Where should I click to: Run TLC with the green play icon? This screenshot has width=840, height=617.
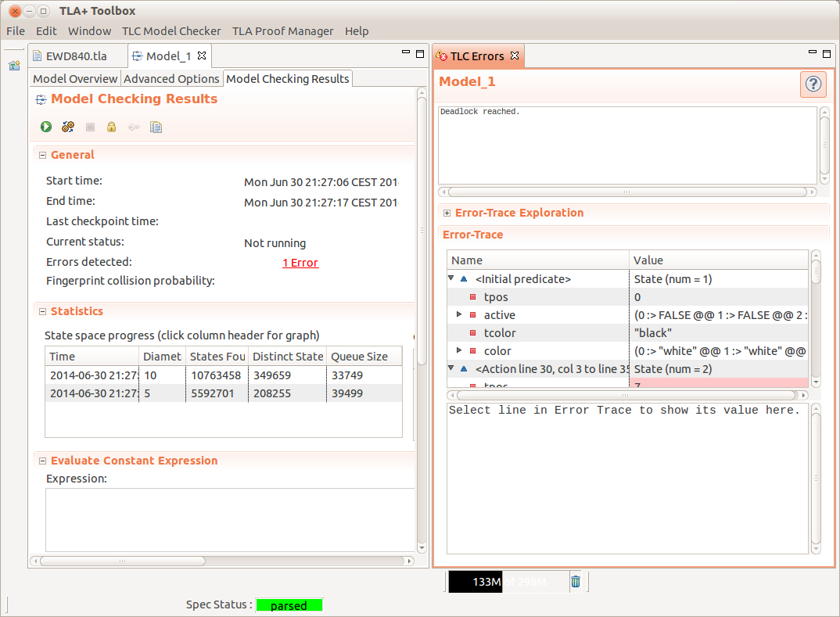pyautogui.click(x=46, y=127)
